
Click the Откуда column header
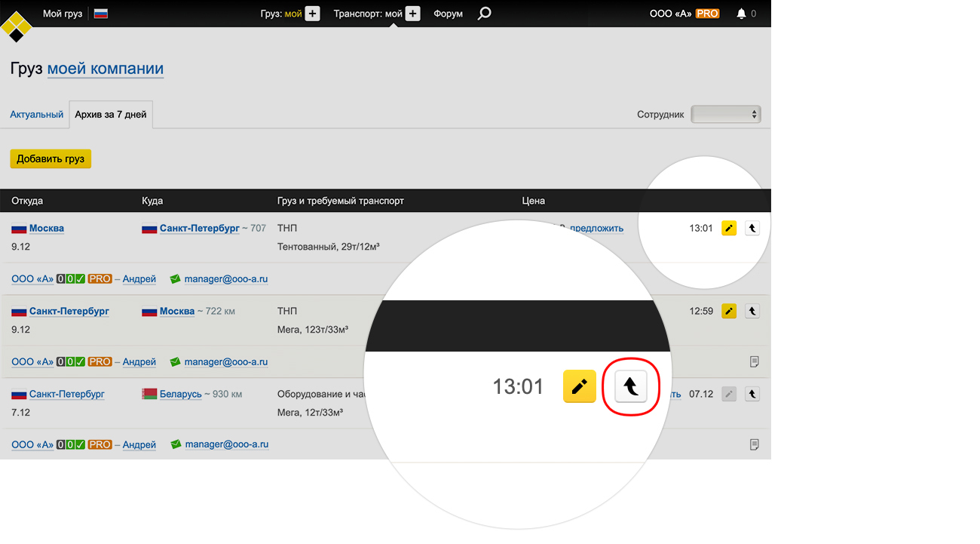coord(27,201)
